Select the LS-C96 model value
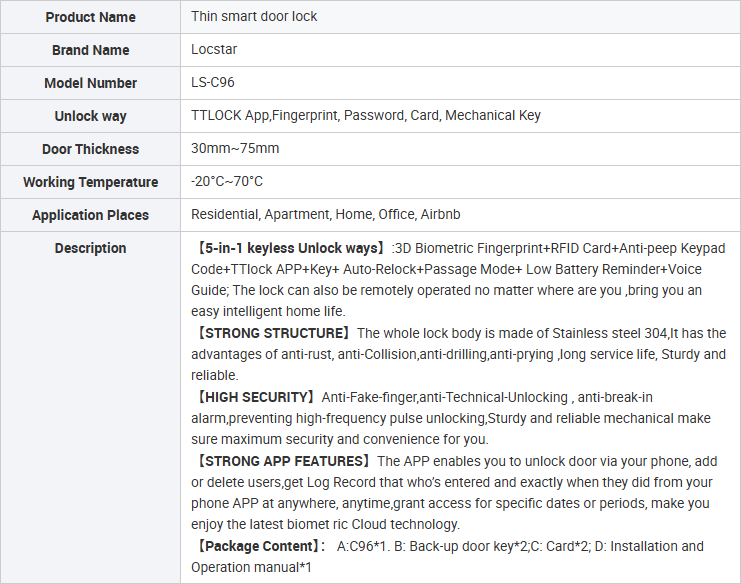The height and width of the screenshot is (584, 741). pos(212,82)
